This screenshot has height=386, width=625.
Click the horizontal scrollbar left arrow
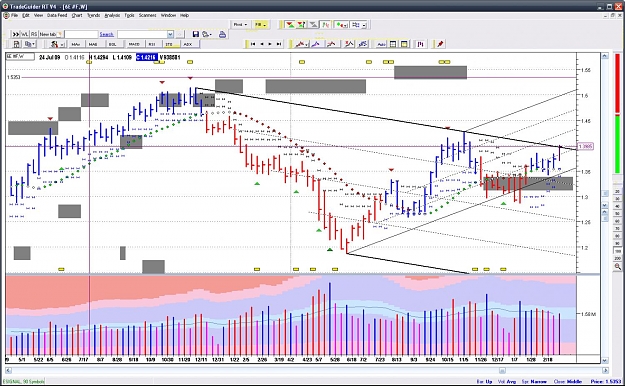(x=9, y=370)
